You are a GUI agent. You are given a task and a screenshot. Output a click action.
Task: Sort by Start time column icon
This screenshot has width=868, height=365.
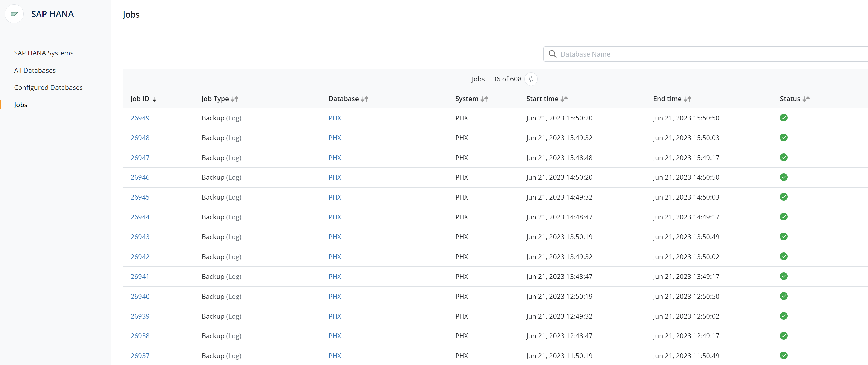pos(564,99)
